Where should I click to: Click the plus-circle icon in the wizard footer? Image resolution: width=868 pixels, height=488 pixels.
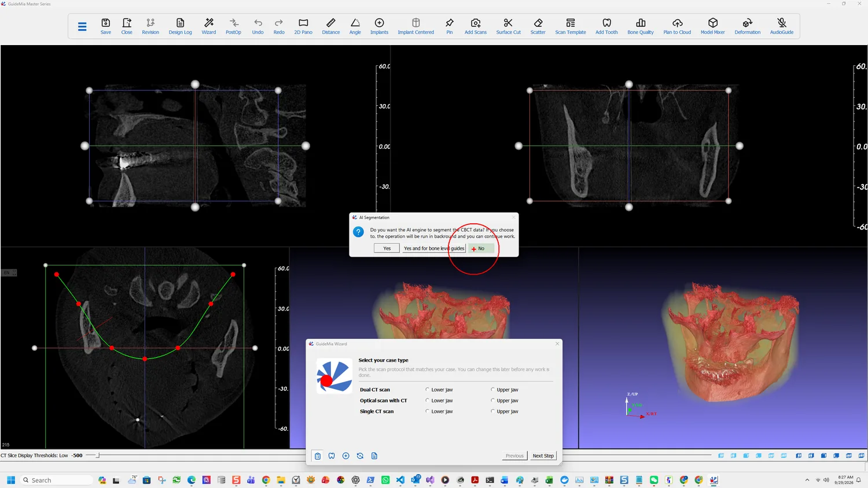[x=346, y=456]
